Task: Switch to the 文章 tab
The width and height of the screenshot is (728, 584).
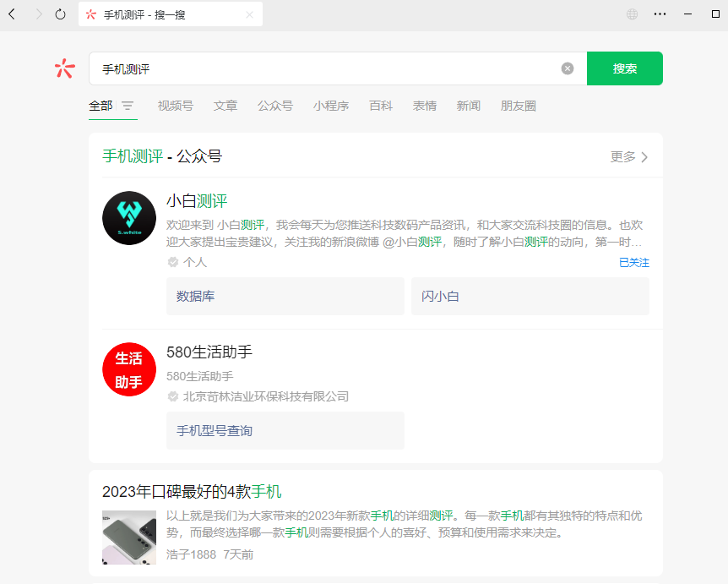Action: (225, 106)
